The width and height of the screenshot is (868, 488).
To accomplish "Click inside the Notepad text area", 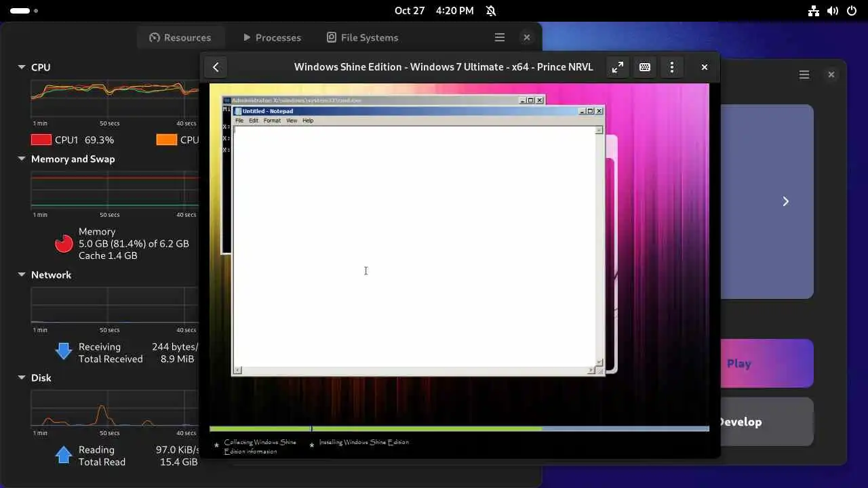I will point(414,245).
